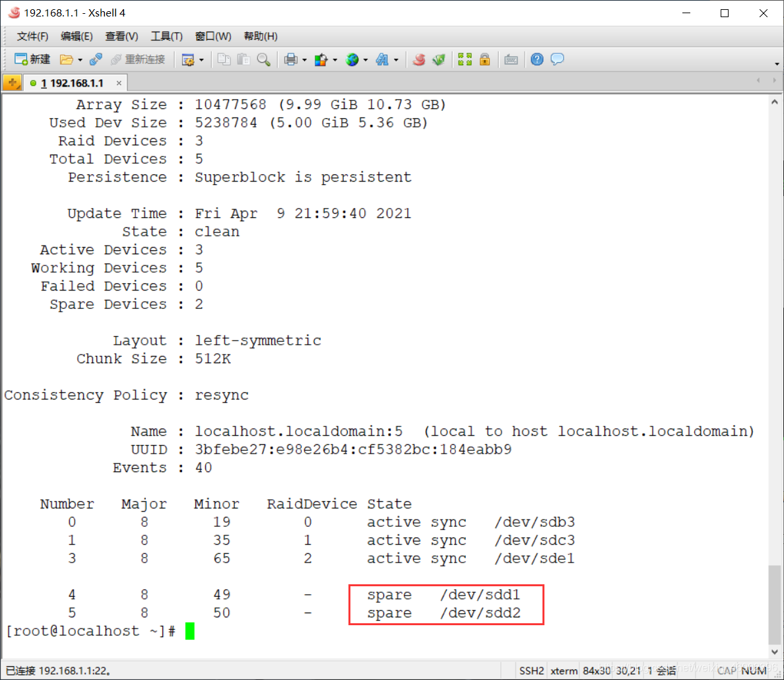Click the /dev/sdc3 device entry
784x680 pixels.
tap(535, 540)
